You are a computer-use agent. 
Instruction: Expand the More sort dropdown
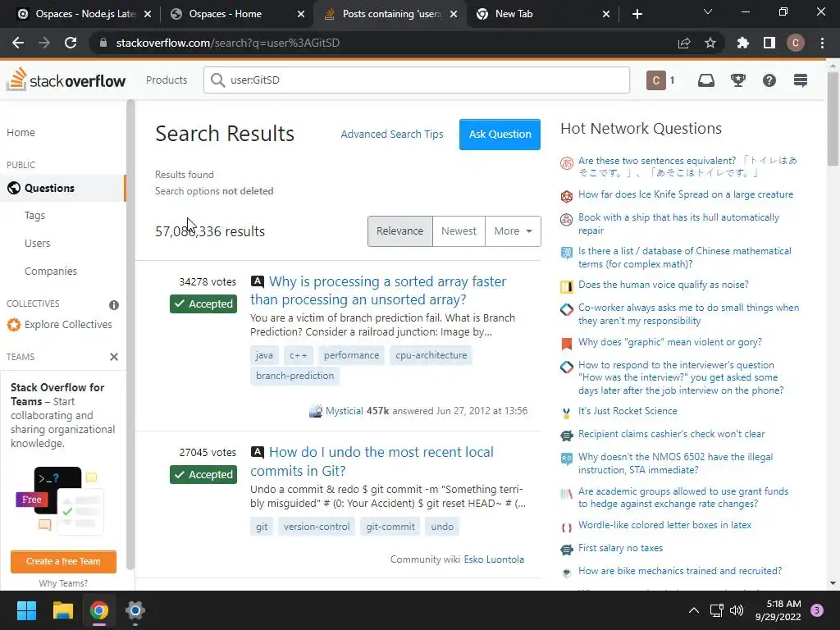pos(513,231)
